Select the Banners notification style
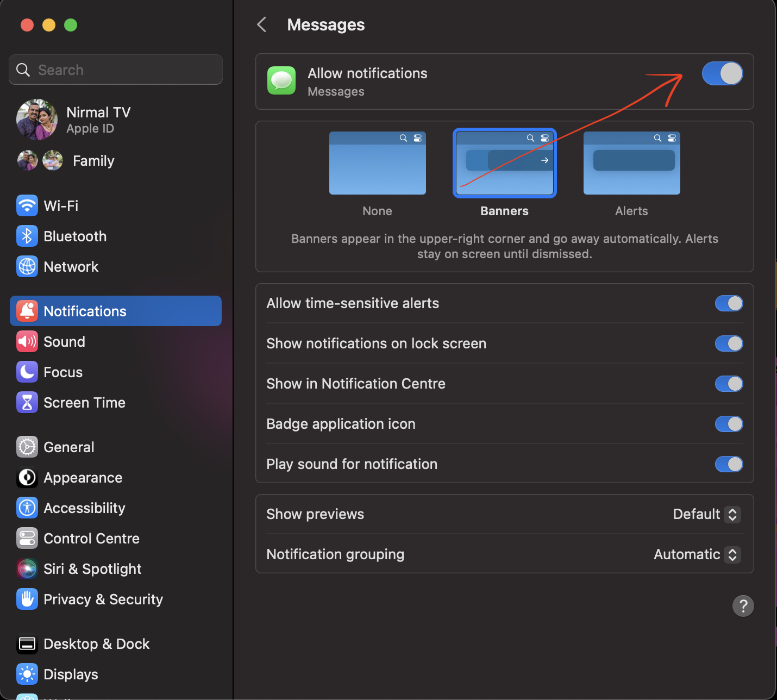This screenshot has width=777, height=700. [505, 163]
